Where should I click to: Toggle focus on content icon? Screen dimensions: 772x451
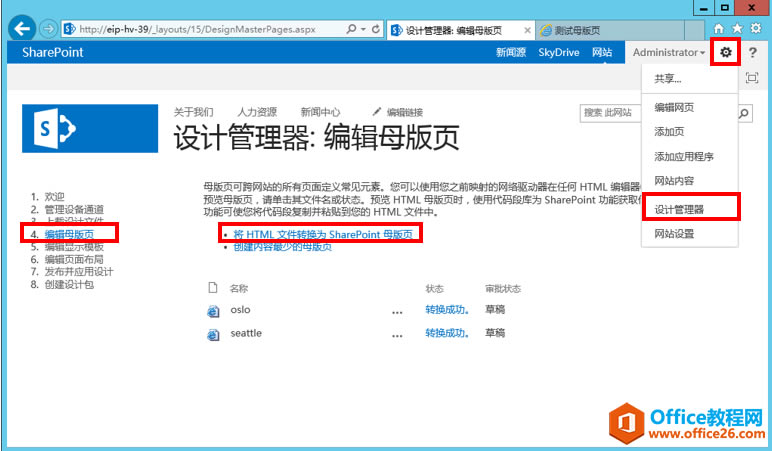[752, 78]
